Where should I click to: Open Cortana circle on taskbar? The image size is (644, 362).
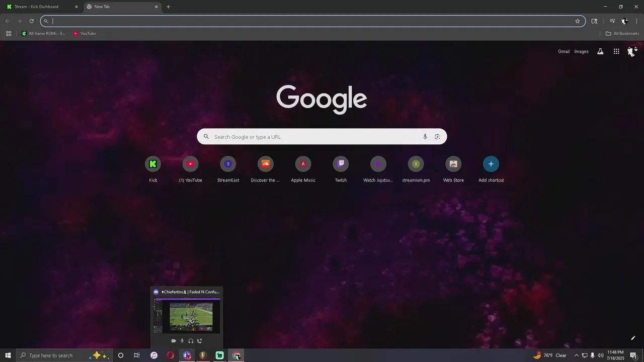click(120, 355)
